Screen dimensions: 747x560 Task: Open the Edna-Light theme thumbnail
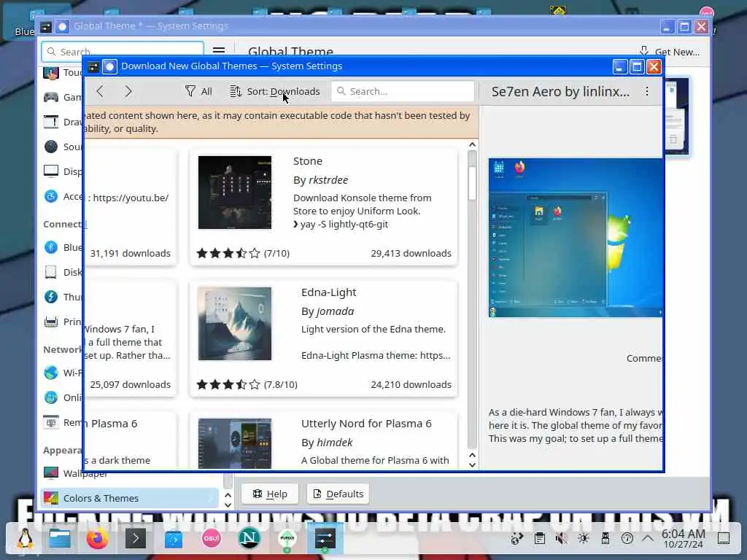click(x=235, y=324)
